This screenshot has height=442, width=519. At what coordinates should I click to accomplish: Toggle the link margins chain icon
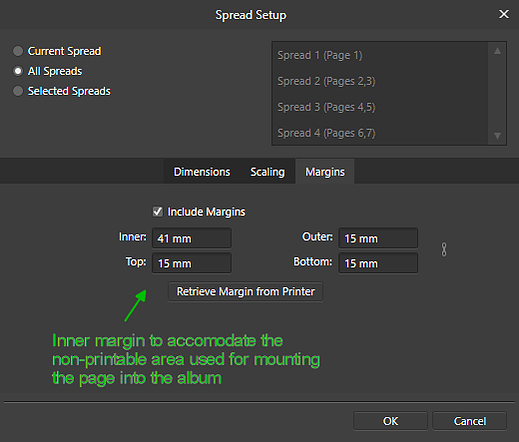444,250
